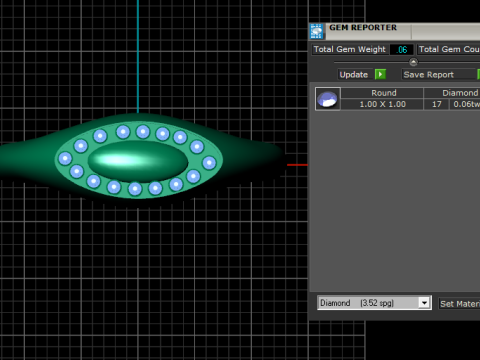Click the Save Report button
The image size is (480, 360).
[439, 74]
